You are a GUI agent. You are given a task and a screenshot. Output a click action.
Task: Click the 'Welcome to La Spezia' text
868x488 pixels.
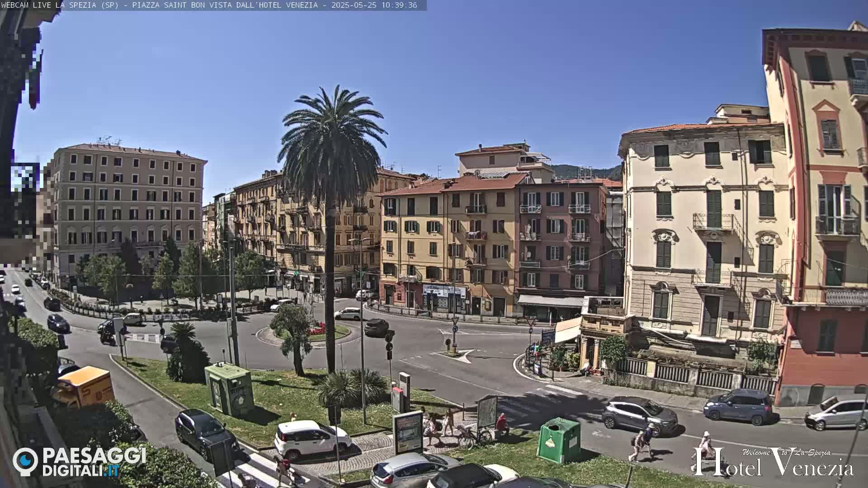(786, 452)
